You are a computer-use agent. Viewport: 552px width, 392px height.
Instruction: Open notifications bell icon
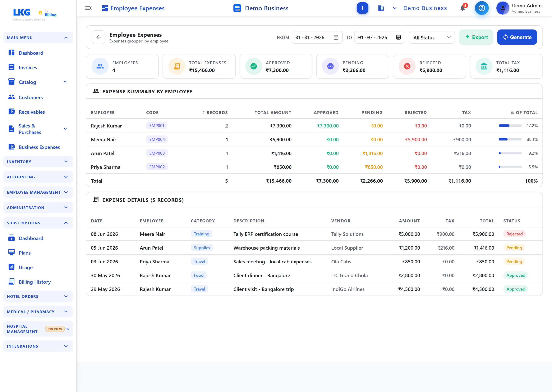pos(462,8)
